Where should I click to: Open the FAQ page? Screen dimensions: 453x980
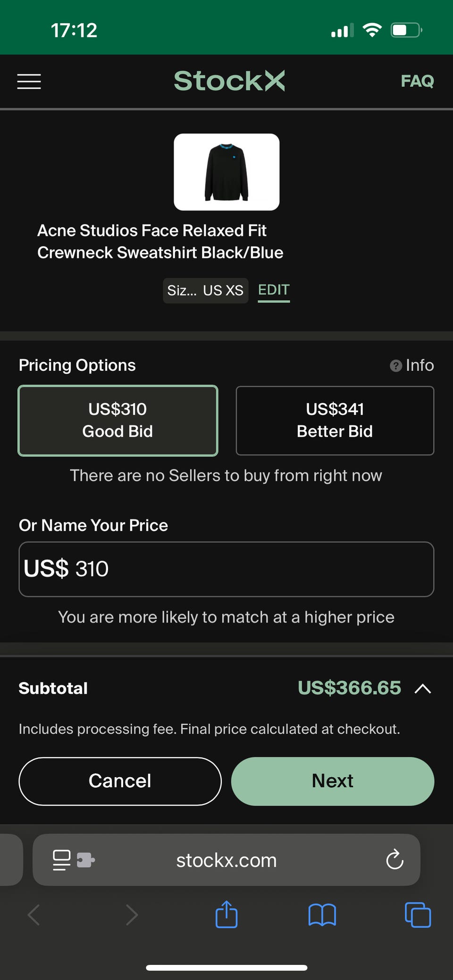[417, 81]
